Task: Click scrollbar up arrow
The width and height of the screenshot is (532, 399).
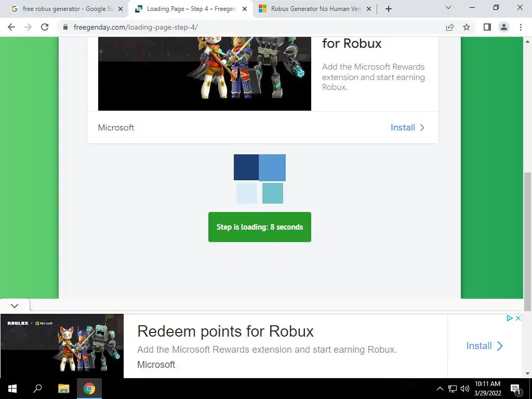Action: (527, 42)
